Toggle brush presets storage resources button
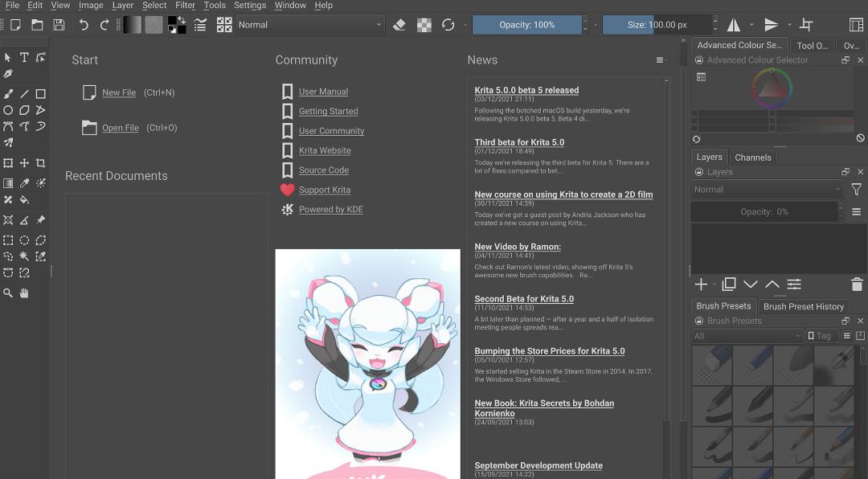868x479 pixels. click(x=860, y=336)
